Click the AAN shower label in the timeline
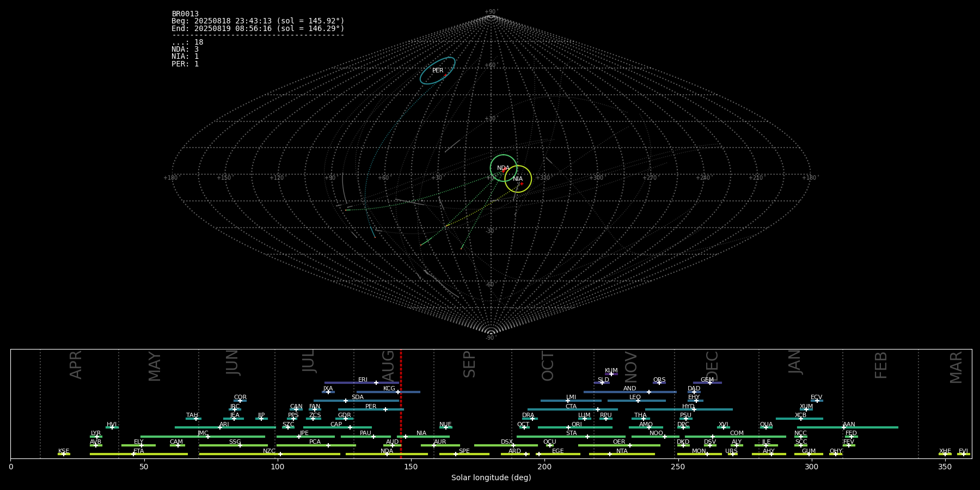 click(x=849, y=425)
